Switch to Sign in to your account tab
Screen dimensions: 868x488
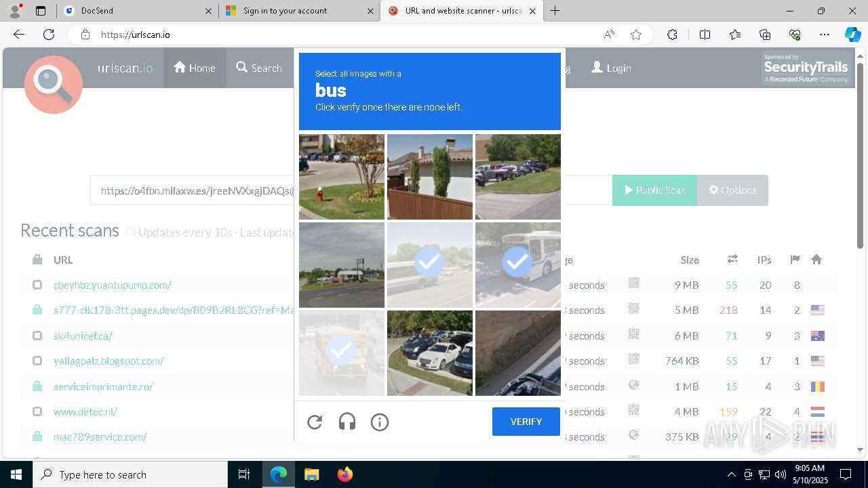298,11
